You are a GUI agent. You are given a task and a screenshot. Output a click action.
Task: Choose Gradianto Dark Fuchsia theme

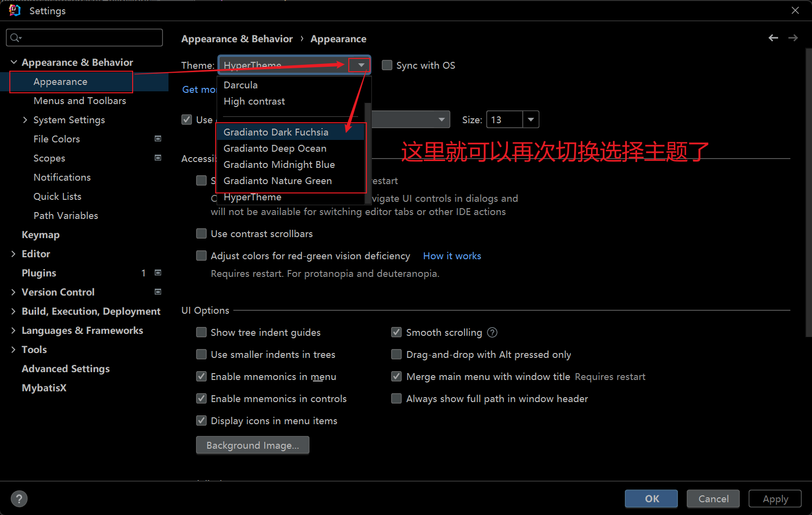point(291,132)
